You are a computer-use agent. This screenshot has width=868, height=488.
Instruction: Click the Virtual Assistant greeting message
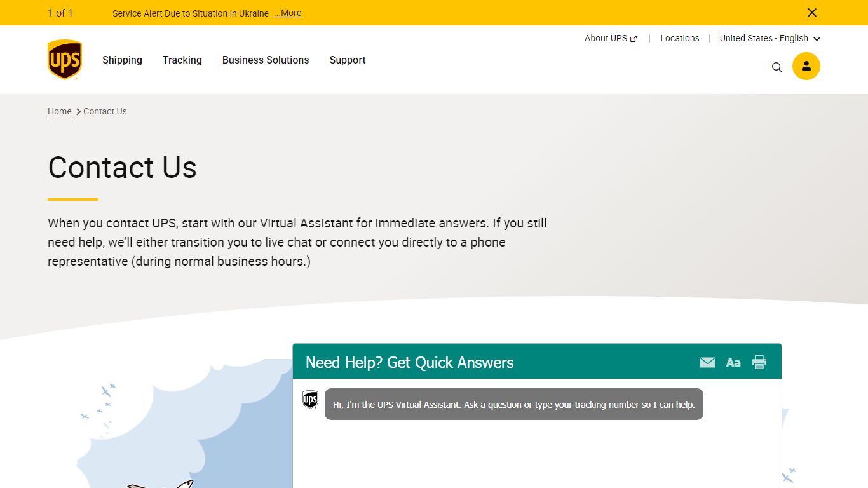(514, 404)
